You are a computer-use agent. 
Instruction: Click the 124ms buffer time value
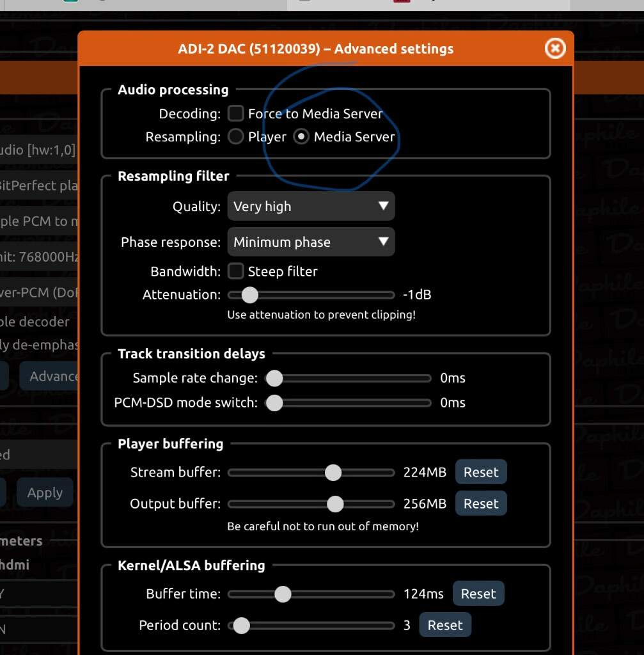(x=423, y=594)
